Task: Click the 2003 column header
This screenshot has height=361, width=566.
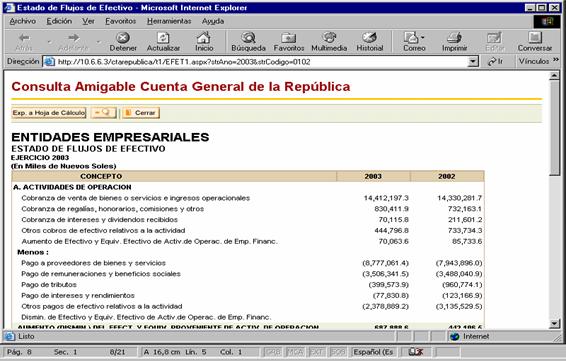Action: click(x=373, y=176)
